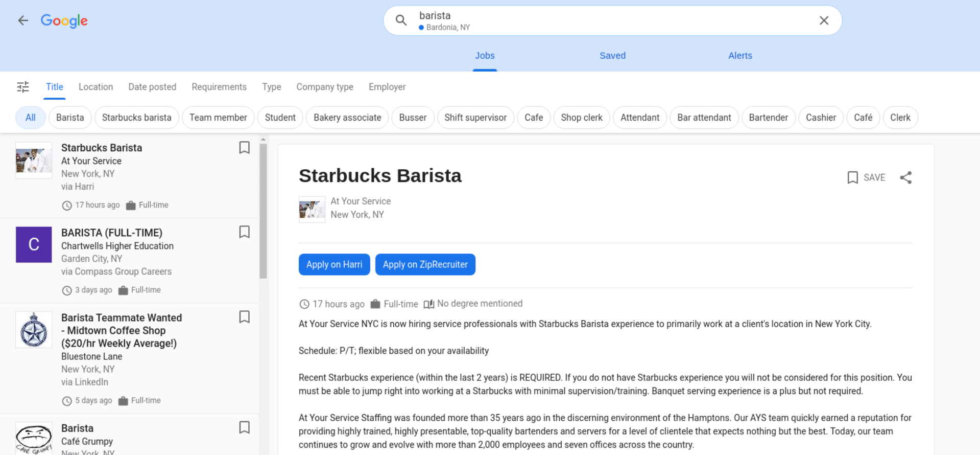Open the Location filter category

[x=95, y=87]
